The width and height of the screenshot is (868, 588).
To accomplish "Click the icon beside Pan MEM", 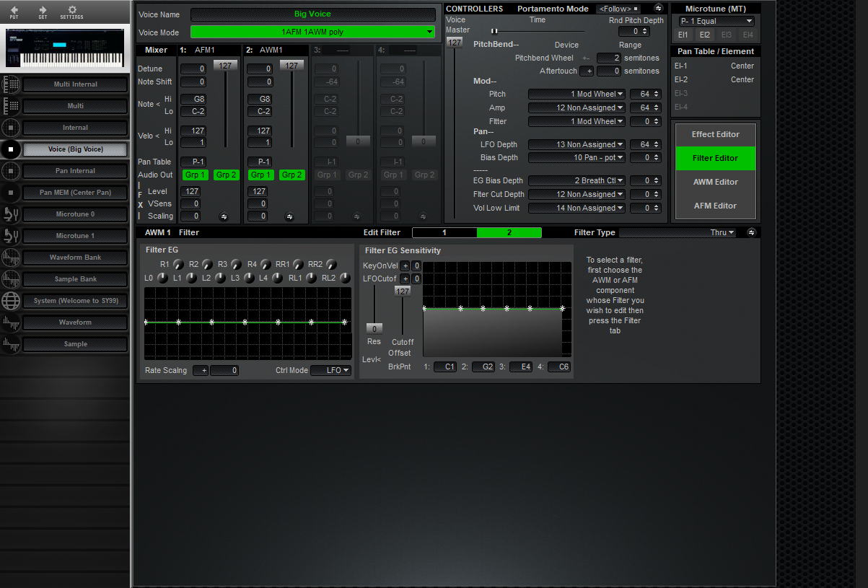I will [11, 193].
